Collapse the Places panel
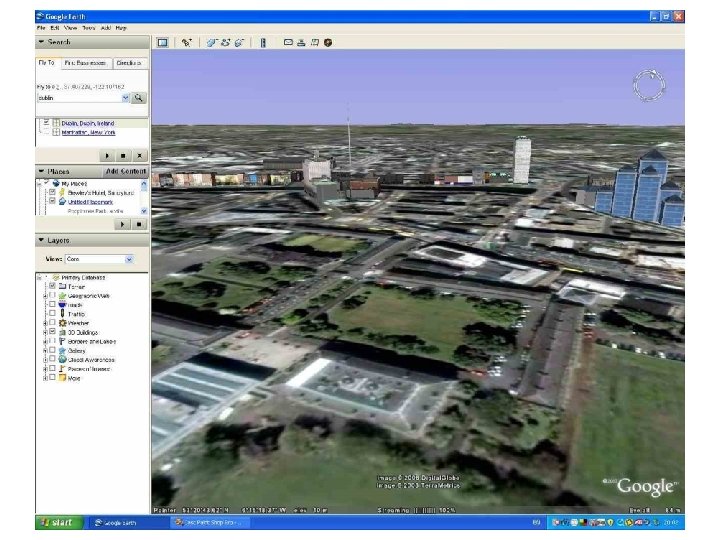The height and width of the screenshot is (540, 720). click(x=41, y=171)
